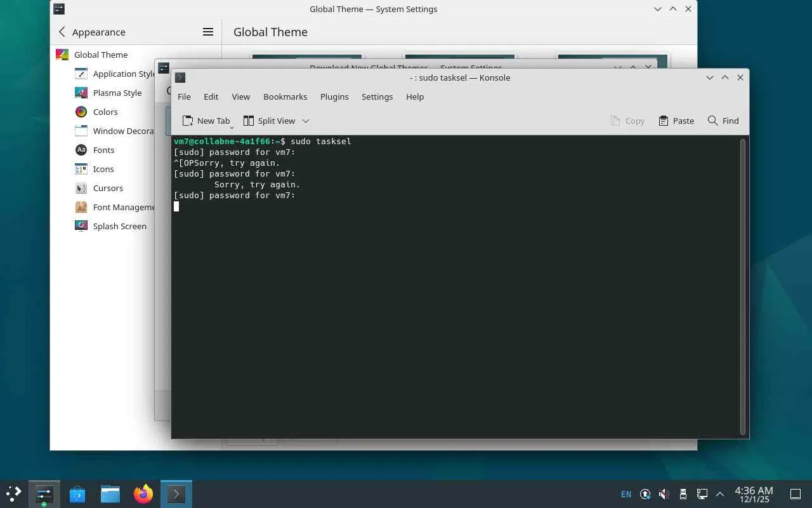812x508 pixels.
Task: Open Font Management in the sidebar
Action: pyautogui.click(x=114, y=207)
